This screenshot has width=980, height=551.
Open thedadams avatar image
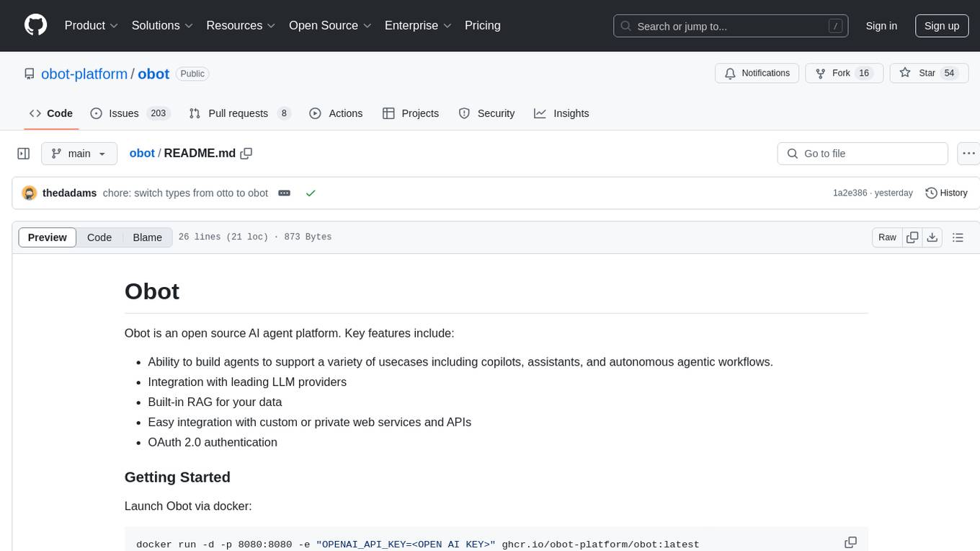30,193
